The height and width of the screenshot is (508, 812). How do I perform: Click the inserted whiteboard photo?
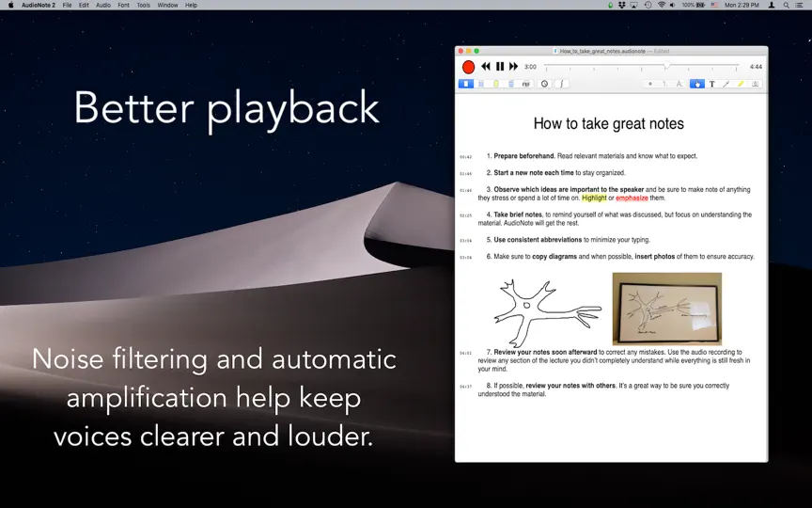pyautogui.click(x=667, y=309)
